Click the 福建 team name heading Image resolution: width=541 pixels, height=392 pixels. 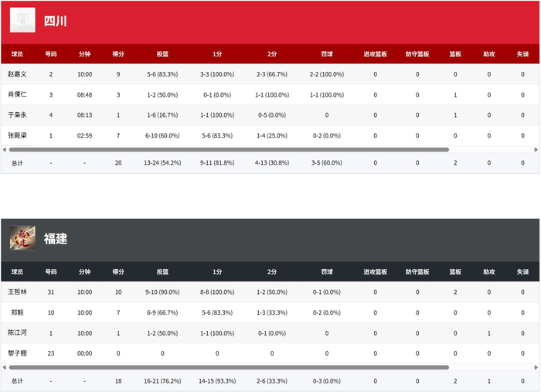[x=55, y=238]
